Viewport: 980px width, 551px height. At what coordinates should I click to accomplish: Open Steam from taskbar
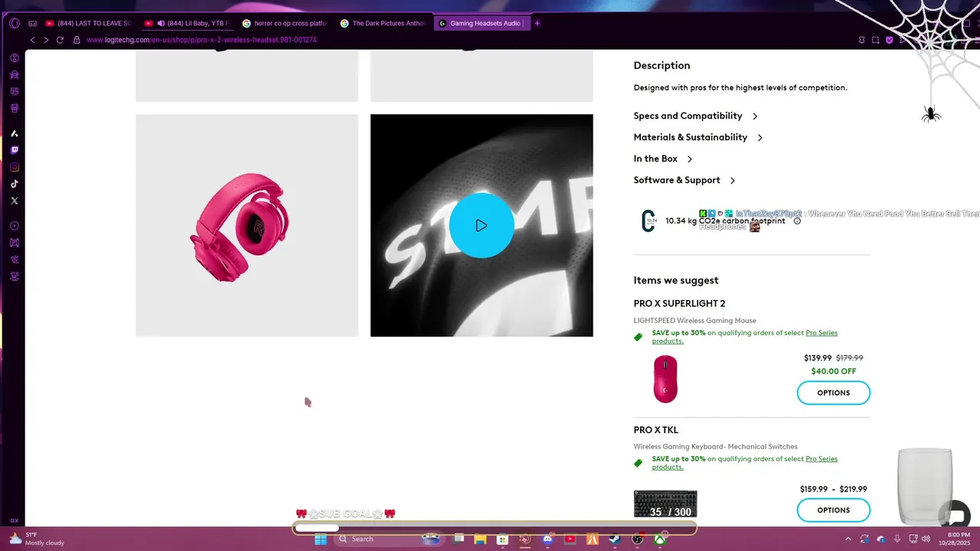615,539
